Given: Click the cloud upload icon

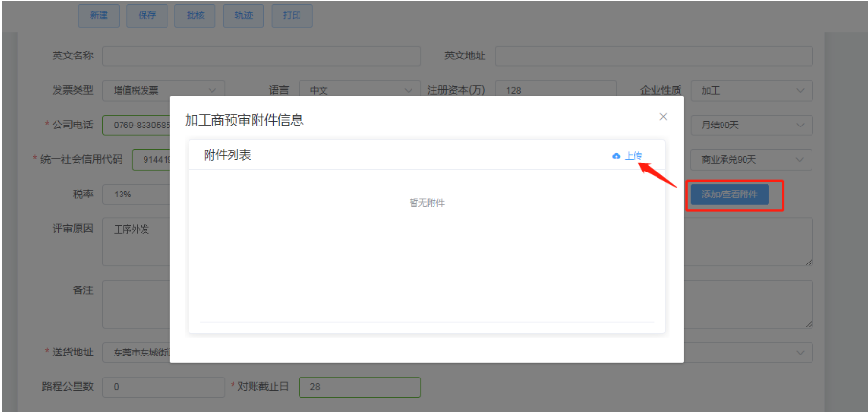Looking at the screenshot, I should tap(616, 156).
